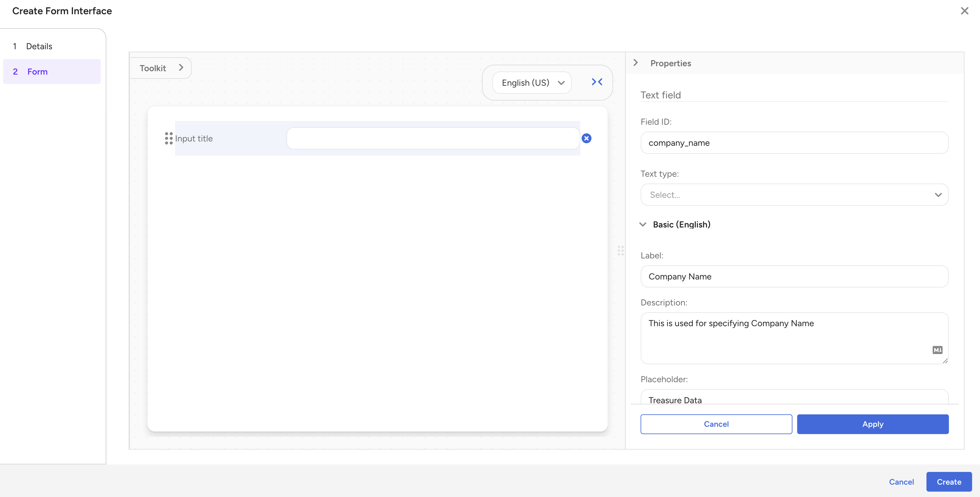980x497 pixels.
Task: Click the Create button
Action: coord(948,482)
